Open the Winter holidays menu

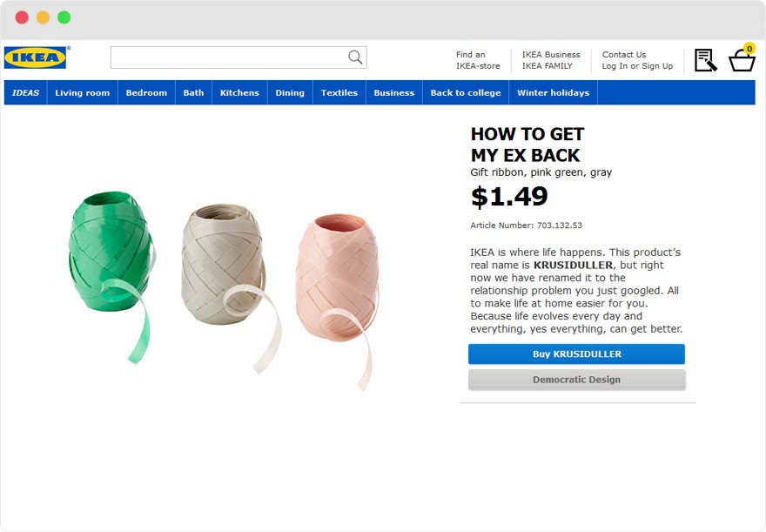tap(553, 93)
